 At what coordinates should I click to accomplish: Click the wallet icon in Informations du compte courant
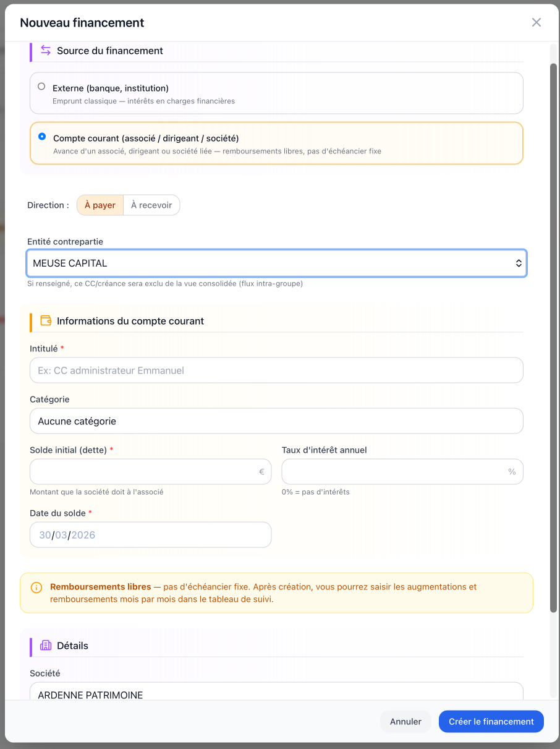click(x=46, y=320)
